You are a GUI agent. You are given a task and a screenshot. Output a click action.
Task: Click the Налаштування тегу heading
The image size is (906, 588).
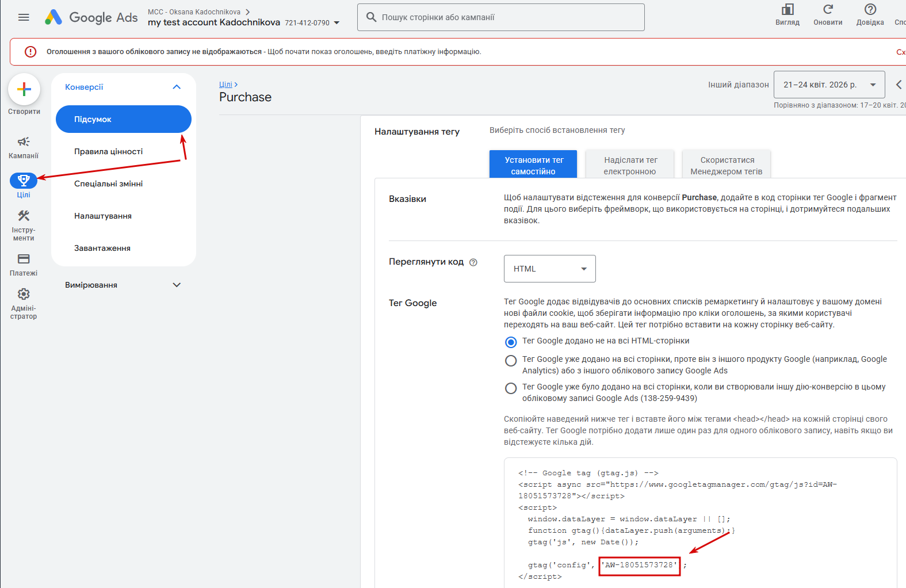tap(417, 132)
